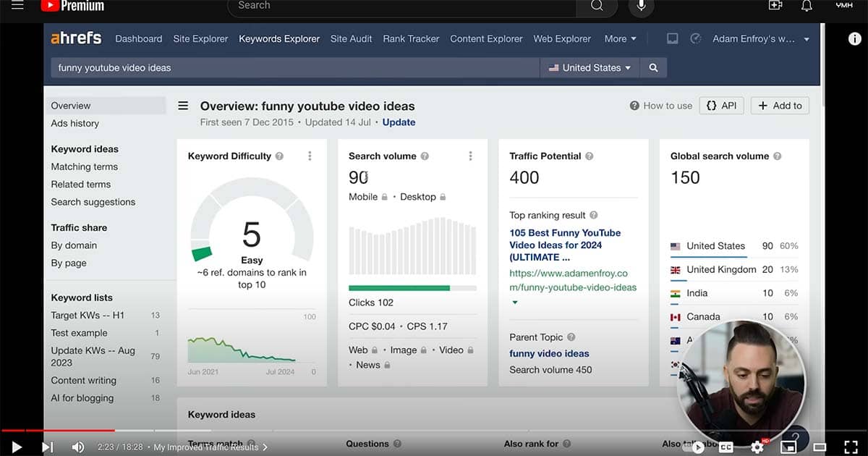Click the API button
The width and height of the screenshot is (868, 456).
(721, 106)
